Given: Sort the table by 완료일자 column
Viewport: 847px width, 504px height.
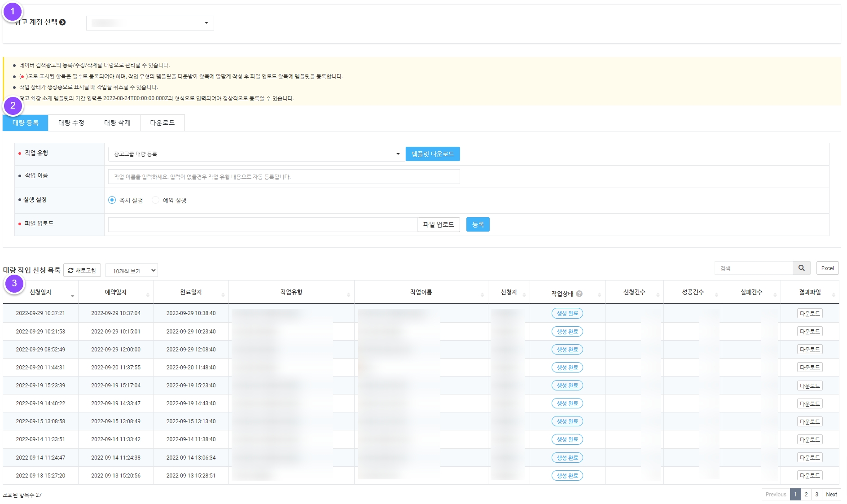Looking at the screenshot, I should (x=191, y=292).
